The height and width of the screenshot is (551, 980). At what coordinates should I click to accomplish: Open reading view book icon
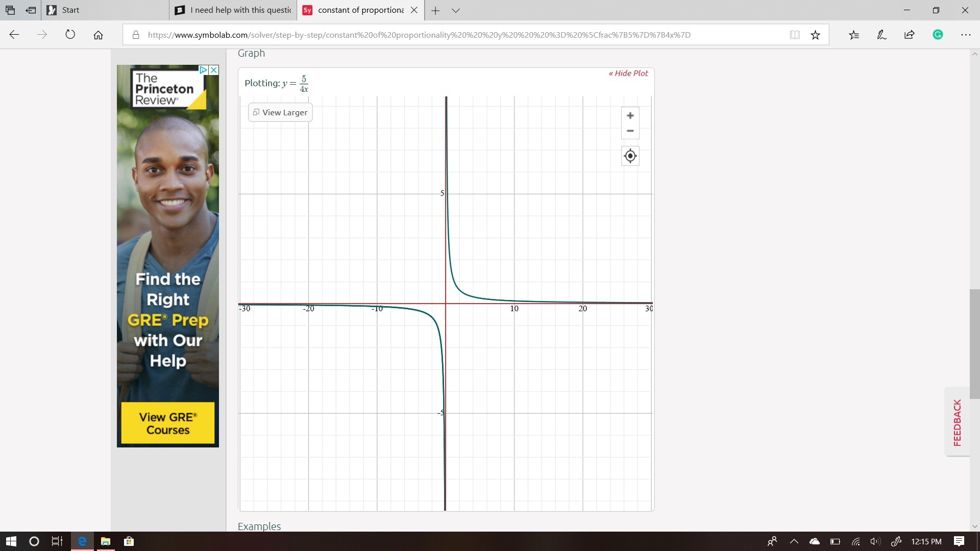794,35
